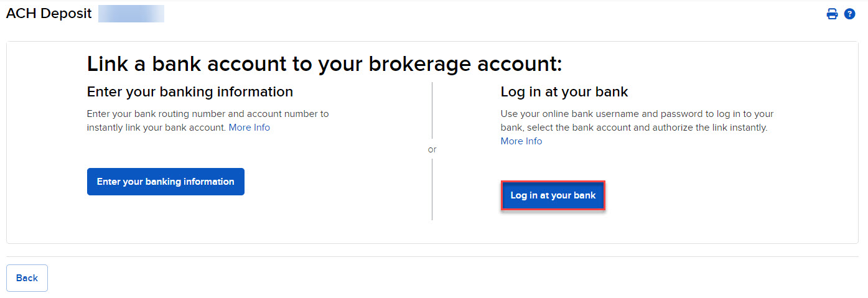Open help via the question mark icon

point(849,14)
